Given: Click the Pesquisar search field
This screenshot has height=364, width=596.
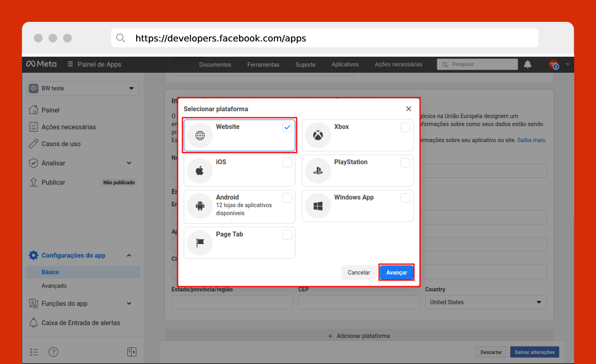Looking at the screenshot, I should [x=477, y=65].
